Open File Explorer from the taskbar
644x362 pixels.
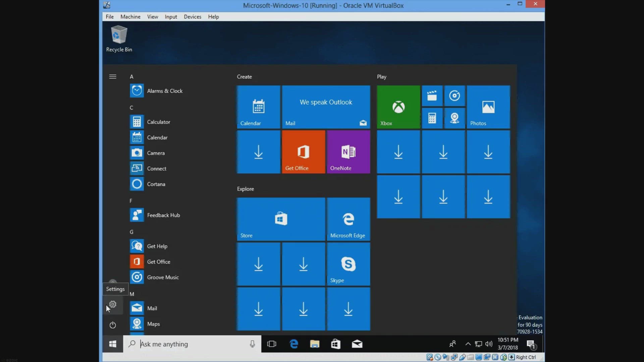coord(315,344)
